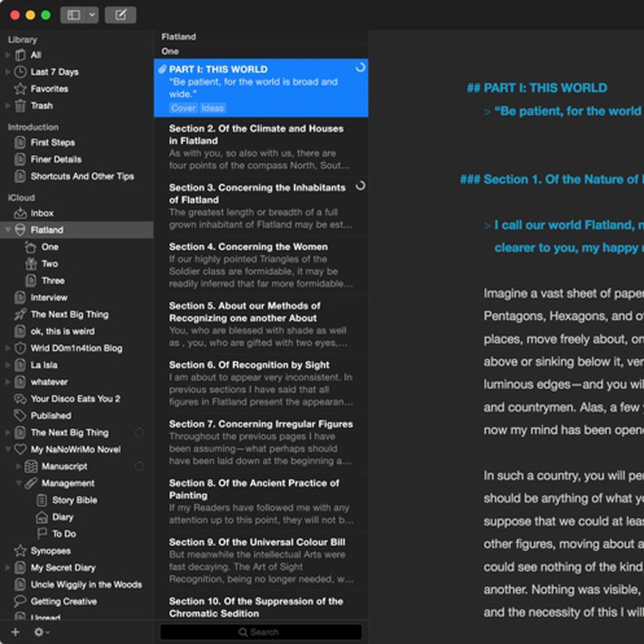The width and height of the screenshot is (644, 644).
Task: Expand the Wrld D0m1n4tion Blog triangle
Action: (8, 348)
